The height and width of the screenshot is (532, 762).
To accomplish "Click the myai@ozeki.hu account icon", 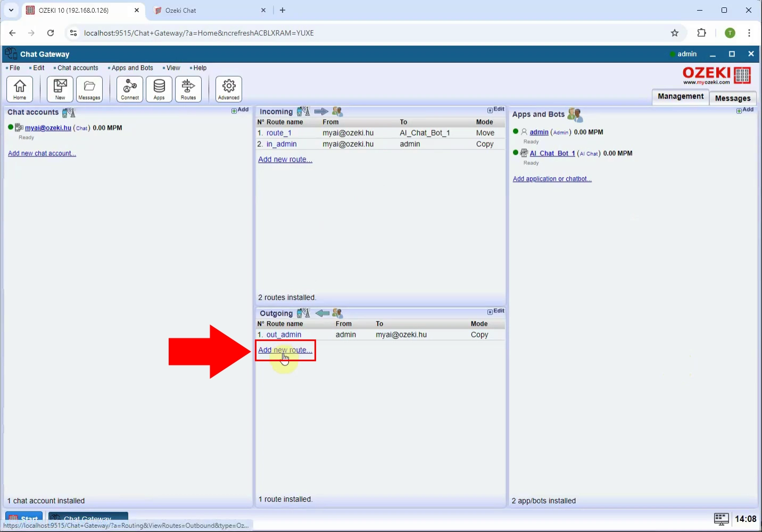I will 19,128.
